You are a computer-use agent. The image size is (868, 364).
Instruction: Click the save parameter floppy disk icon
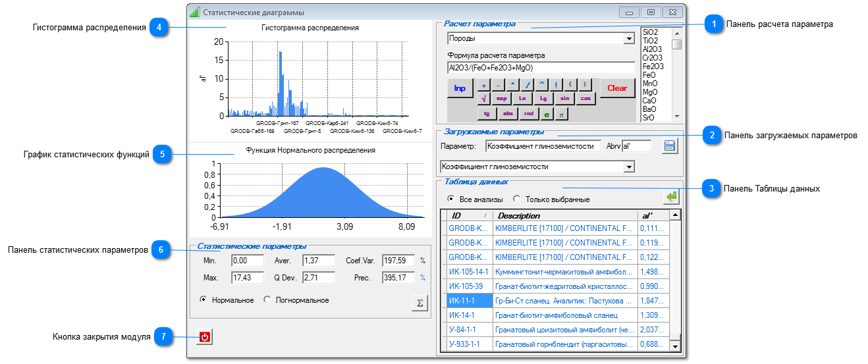tap(670, 145)
